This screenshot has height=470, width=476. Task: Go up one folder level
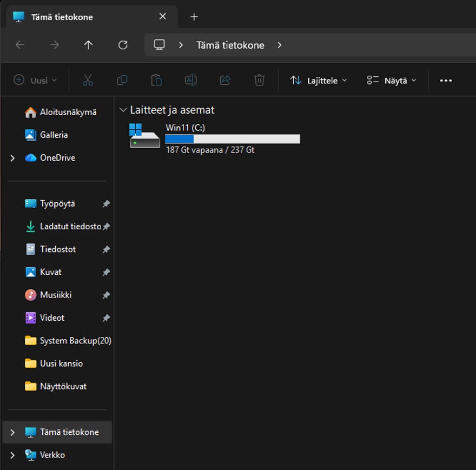click(88, 45)
